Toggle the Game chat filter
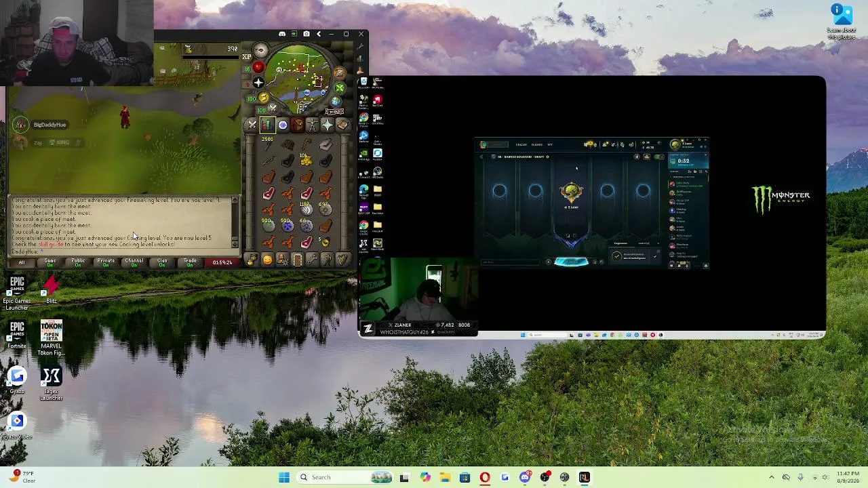This screenshot has width=868, height=488. pyautogui.click(x=50, y=262)
